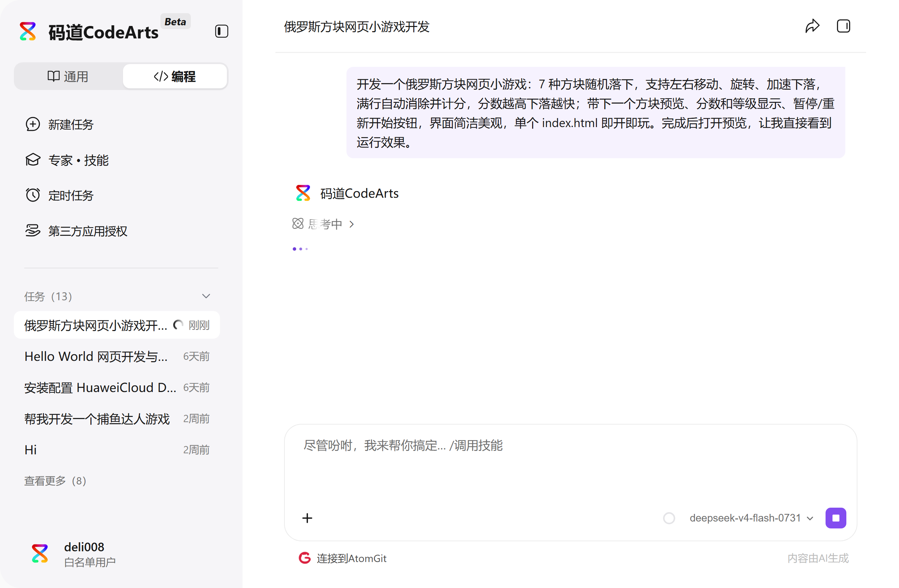Stop generation with the purple square button

[836, 518]
